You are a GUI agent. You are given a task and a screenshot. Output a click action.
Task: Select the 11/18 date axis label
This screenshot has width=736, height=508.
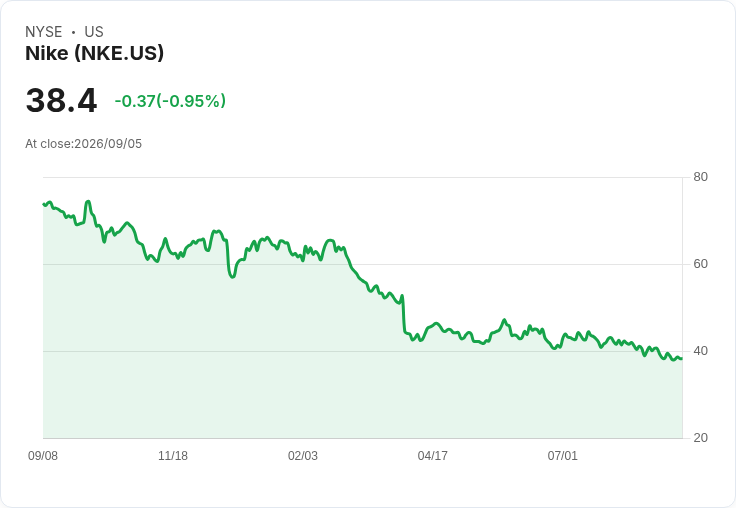(173, 455)
